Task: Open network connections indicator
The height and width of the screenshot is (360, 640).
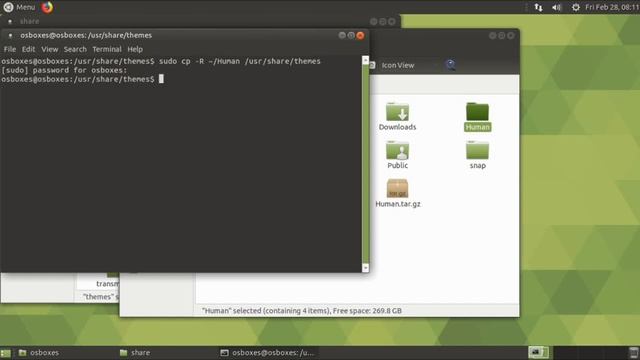Action: [538, 7]
